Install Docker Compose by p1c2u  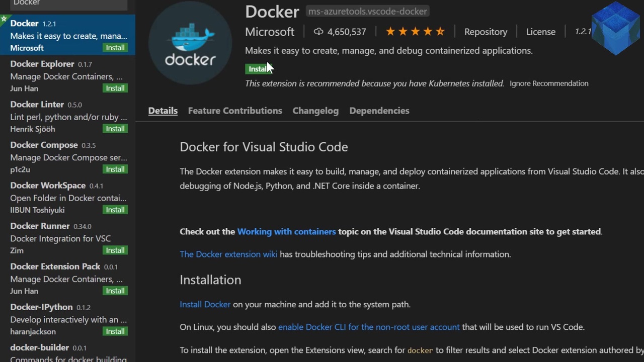click(x=115, y=169)
